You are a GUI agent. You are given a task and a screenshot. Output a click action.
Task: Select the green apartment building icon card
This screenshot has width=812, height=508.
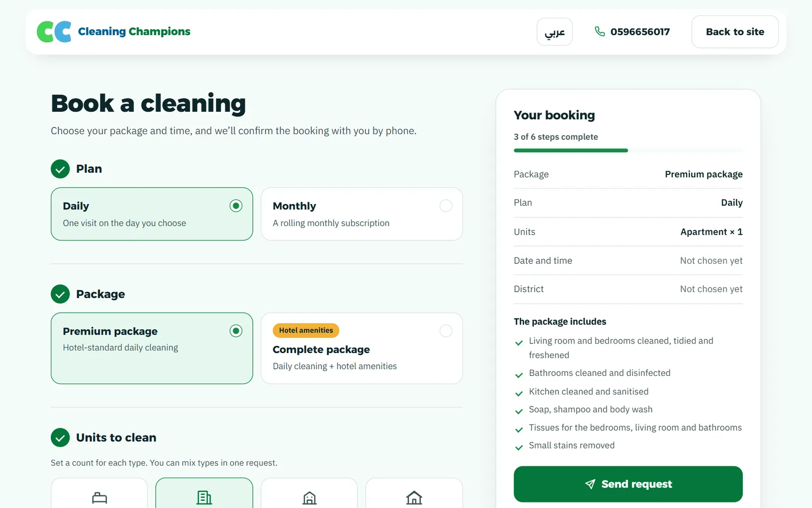(x=204, y=494)
